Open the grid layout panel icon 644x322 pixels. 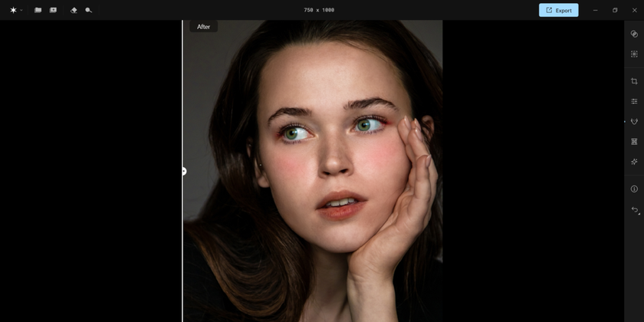click(634, 142)
